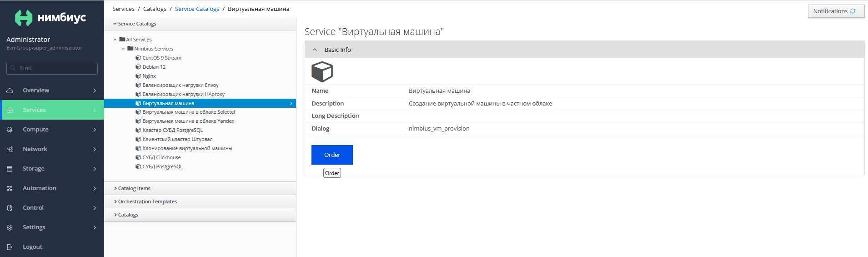Image resolution: width=868 pixels, height=257 pixels.
Task: Open the Control menu
Action: click(52, 208)
